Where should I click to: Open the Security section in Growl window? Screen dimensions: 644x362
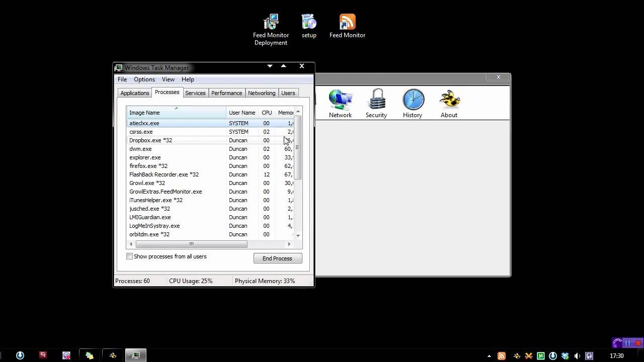click(376, 104)
